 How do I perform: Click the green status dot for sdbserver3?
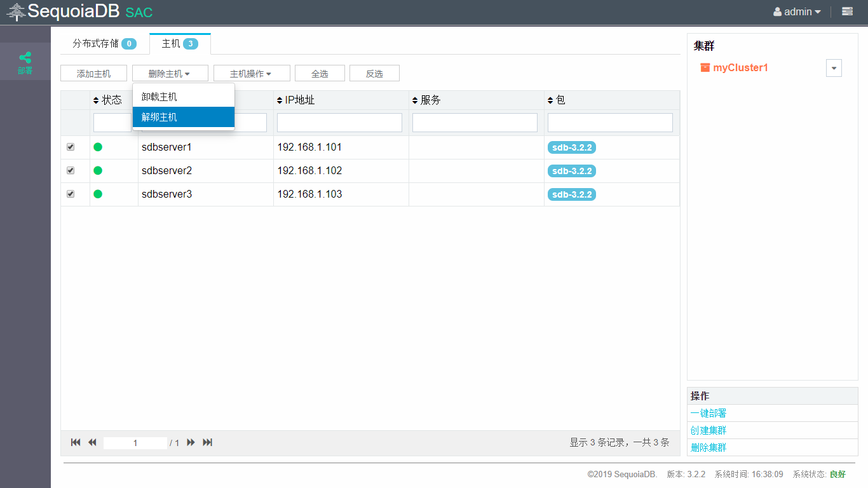coord(98,194)
